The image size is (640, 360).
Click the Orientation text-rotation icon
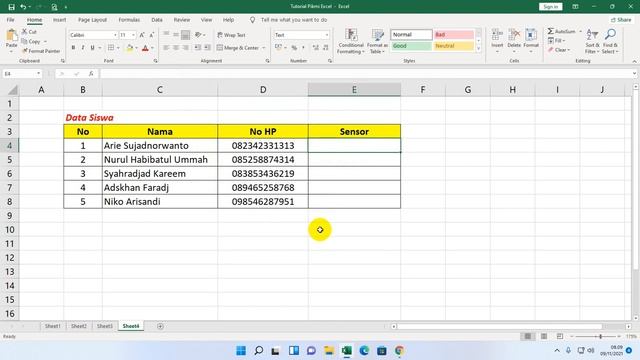pos(198,35)
